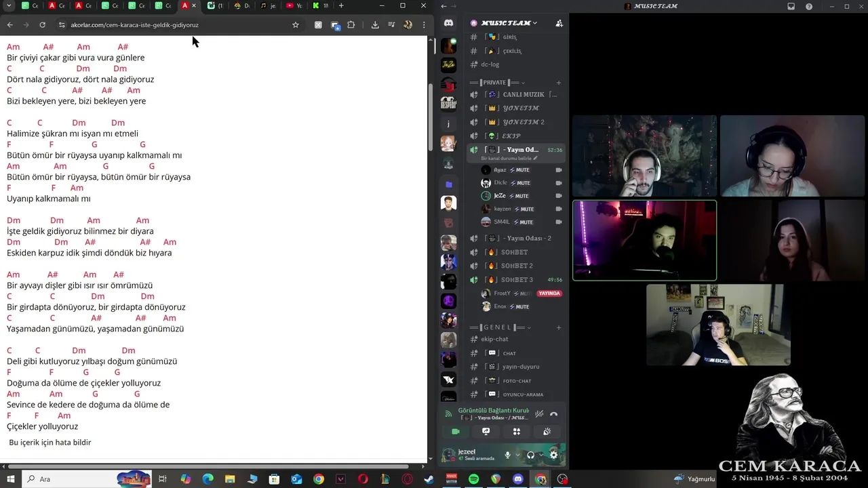Screen dimensions: 868x488
Task: Open Discord inbox icon in title bar
Action: click(791, 6)
